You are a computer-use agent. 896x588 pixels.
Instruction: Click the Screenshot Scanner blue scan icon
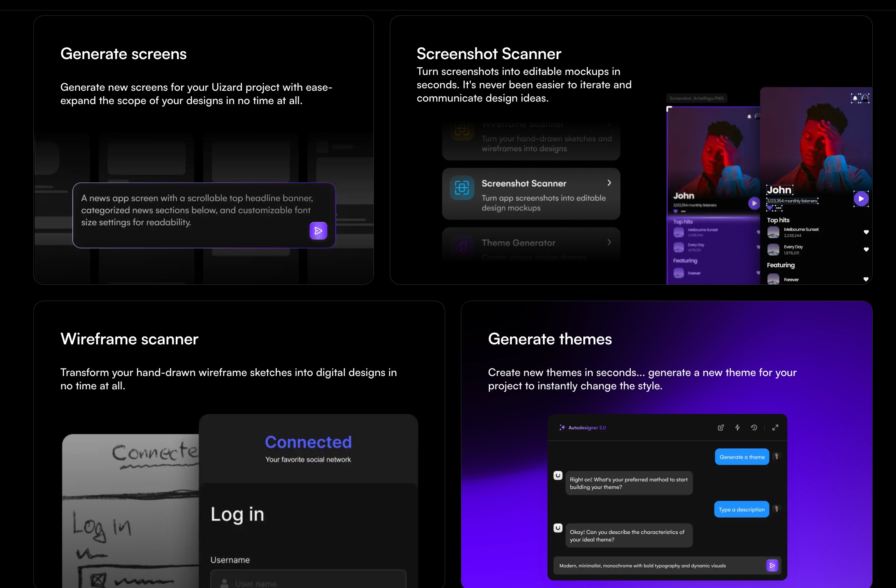coord(462,188)
